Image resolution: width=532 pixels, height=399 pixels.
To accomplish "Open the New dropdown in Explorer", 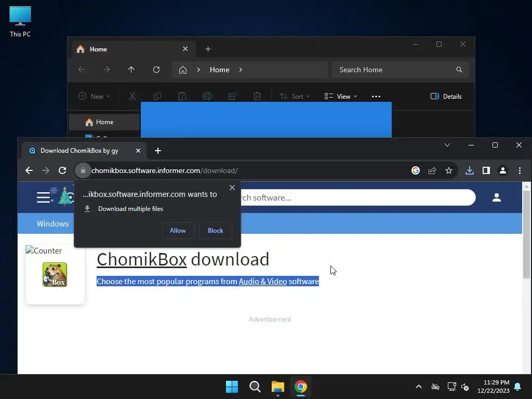I will tap(94, 96).
